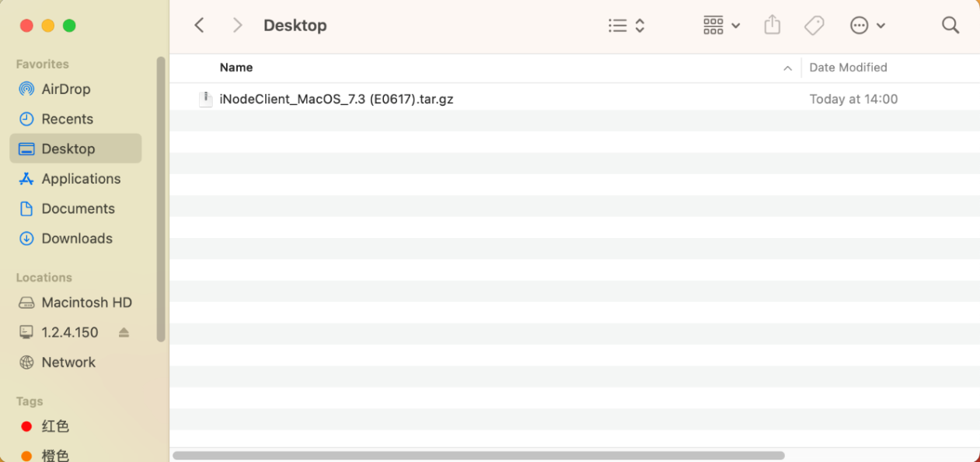Toggle sort order with the Name column arrow

pos(787,68)
